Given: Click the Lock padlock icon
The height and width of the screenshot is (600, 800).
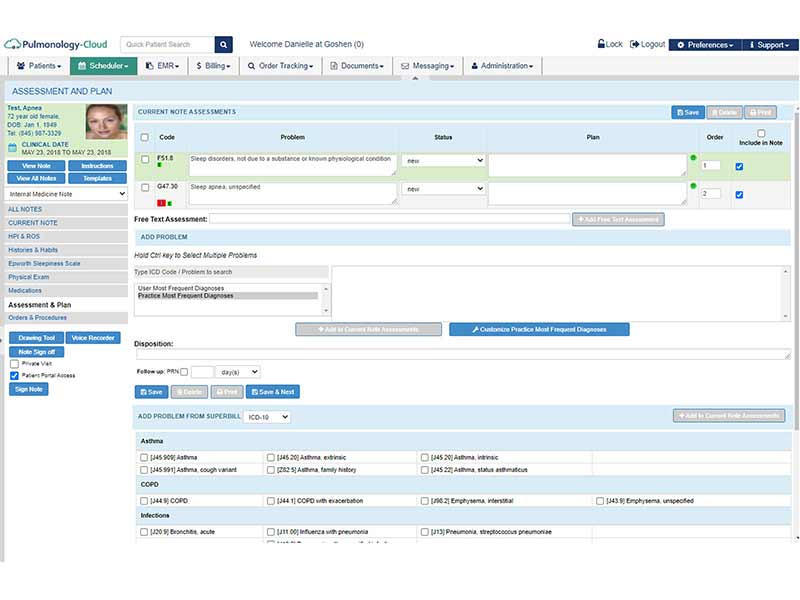Looking at the screenshot, I should [x=601, y=44].
